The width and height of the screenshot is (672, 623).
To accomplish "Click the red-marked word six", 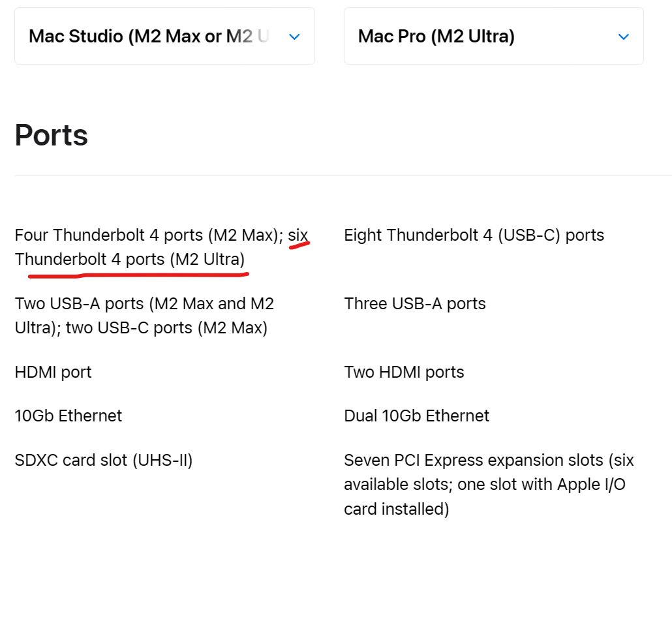I will pos(298,235).
